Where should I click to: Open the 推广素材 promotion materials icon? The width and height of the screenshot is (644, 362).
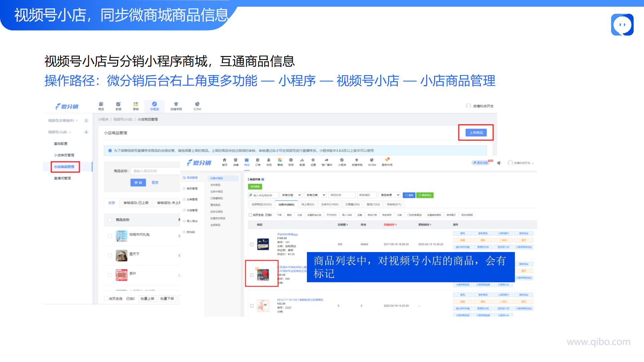327,162
